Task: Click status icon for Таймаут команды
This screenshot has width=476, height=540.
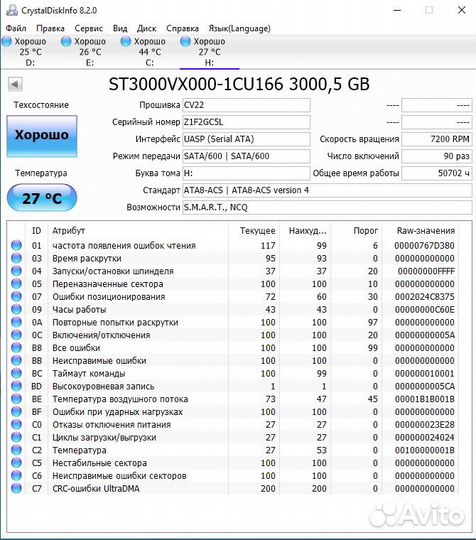Action: (x=16, y=373)
